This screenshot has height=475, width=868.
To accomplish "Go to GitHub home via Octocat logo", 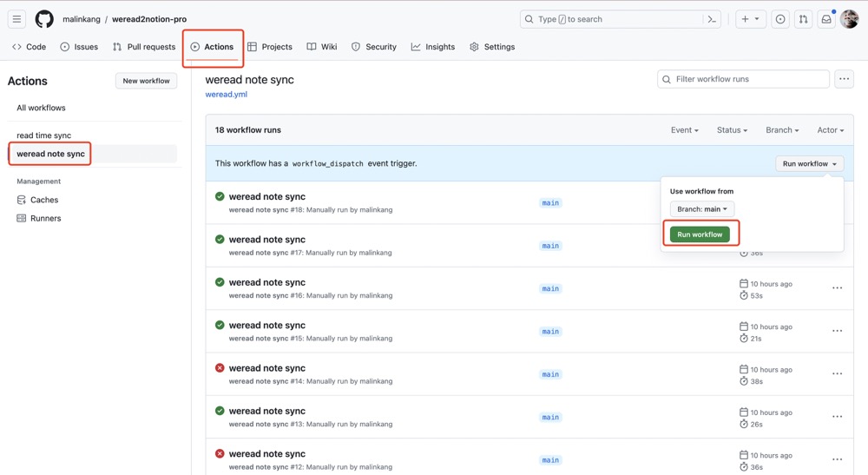I will point(44,19).
